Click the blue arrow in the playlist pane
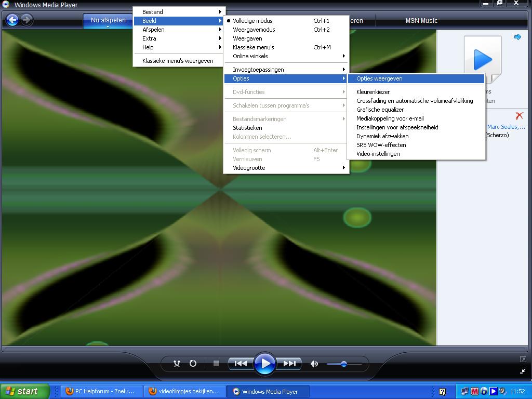 tap(517, 37)
